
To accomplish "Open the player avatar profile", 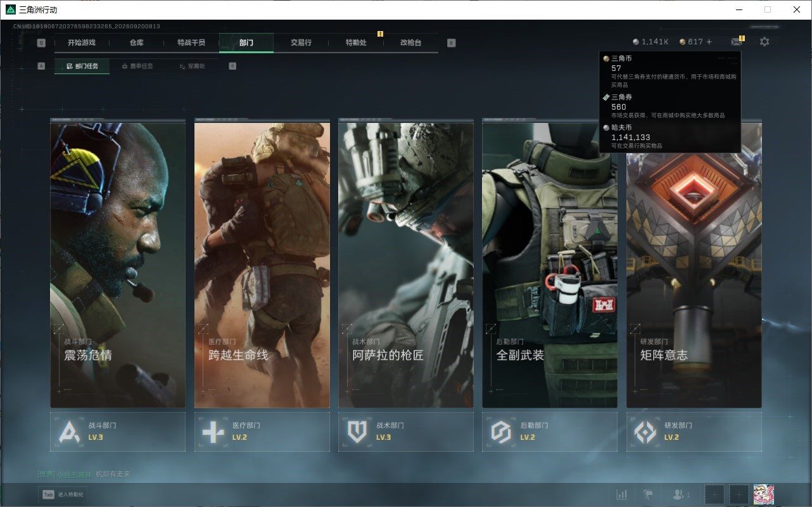I will tap(763, 494).
